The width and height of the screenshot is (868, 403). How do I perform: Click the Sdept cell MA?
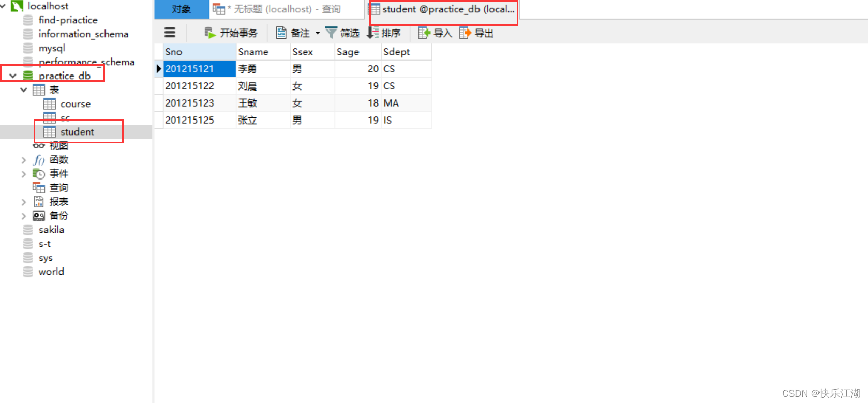click(x=406, y=103)
